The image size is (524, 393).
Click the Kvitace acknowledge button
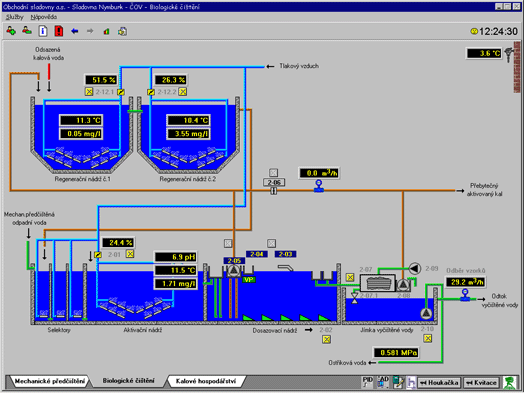(x=481, y=382)
